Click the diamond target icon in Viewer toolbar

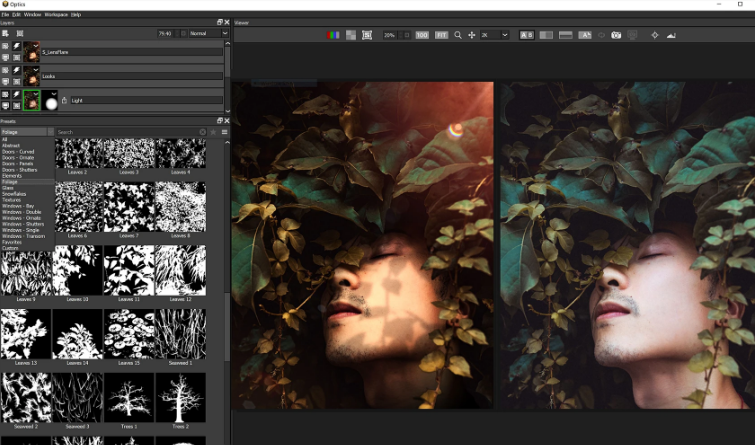[x=655, y=35]
